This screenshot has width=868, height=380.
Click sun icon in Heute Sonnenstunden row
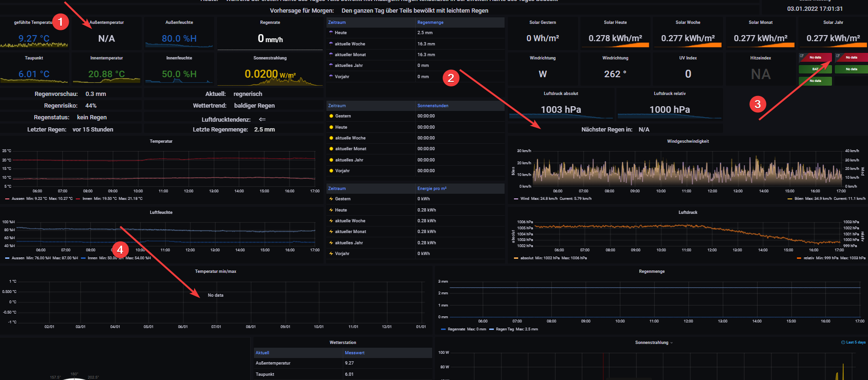tap(331, 127)
